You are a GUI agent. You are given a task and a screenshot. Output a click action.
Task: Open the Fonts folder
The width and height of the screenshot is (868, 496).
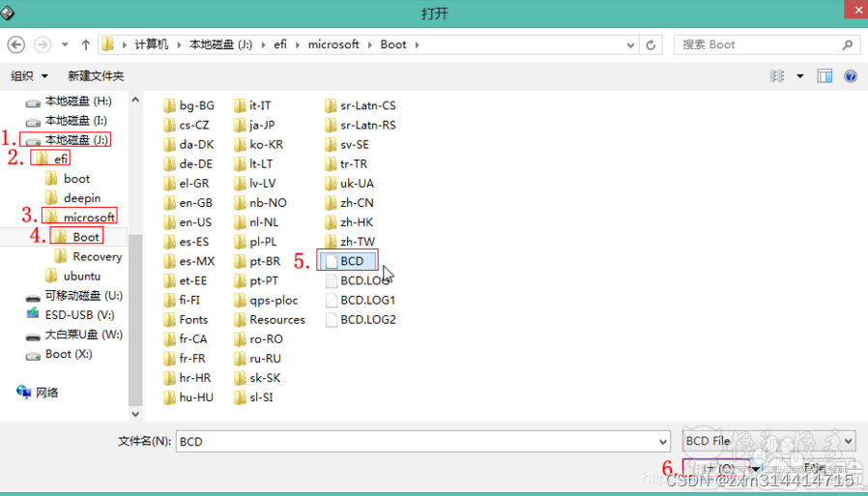(193, 319)
